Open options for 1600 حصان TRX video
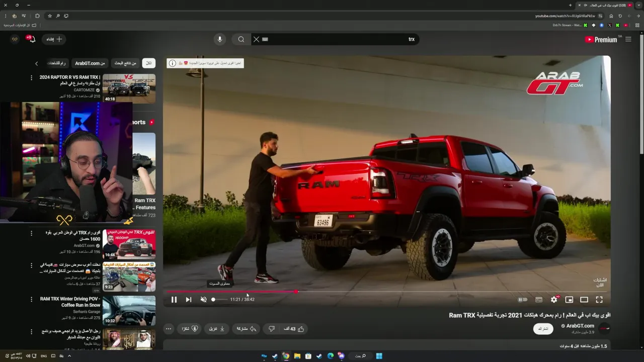This screenshot has width=644, height=362. point(31,233)
